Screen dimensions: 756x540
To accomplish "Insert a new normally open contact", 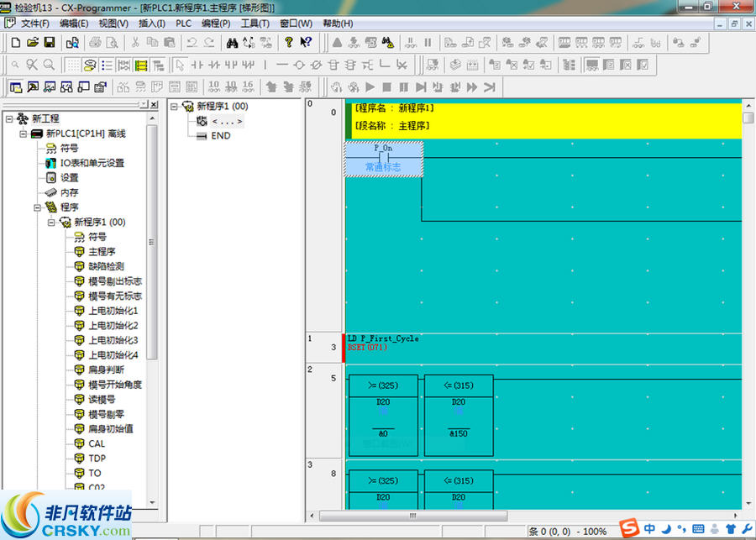I will (197, 65).
